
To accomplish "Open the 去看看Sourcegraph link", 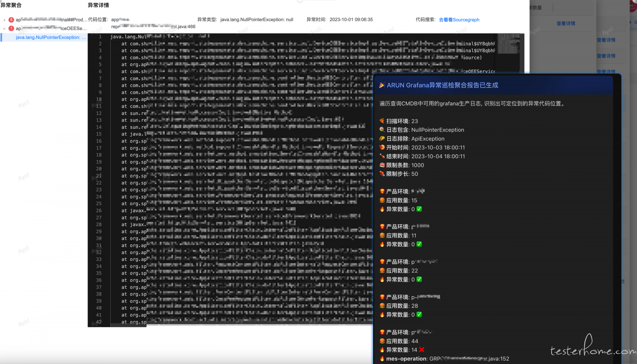I will [x=459, y=20].
